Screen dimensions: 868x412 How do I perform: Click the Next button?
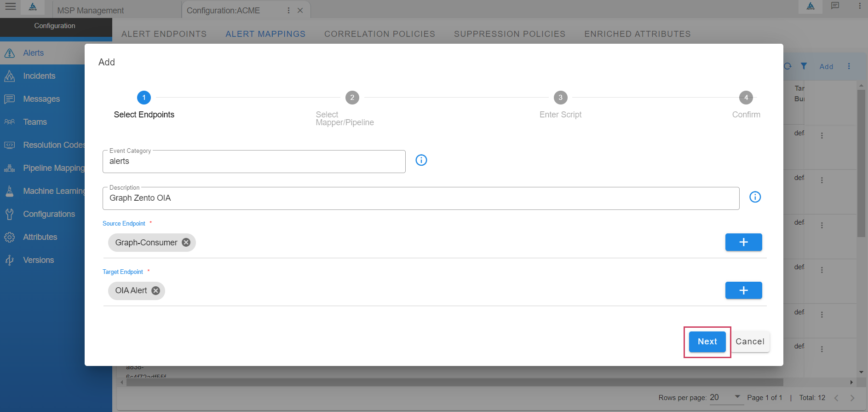click(x=707, y=342)
